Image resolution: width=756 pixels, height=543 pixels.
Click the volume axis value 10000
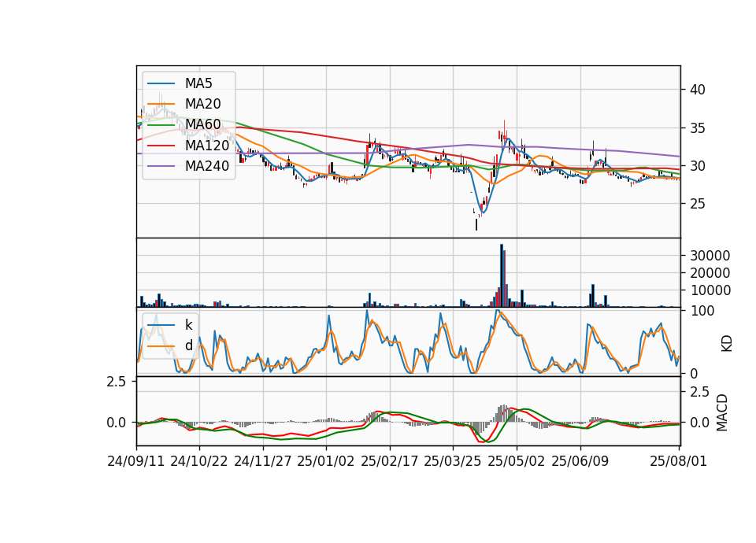click(x=710, y=290)
